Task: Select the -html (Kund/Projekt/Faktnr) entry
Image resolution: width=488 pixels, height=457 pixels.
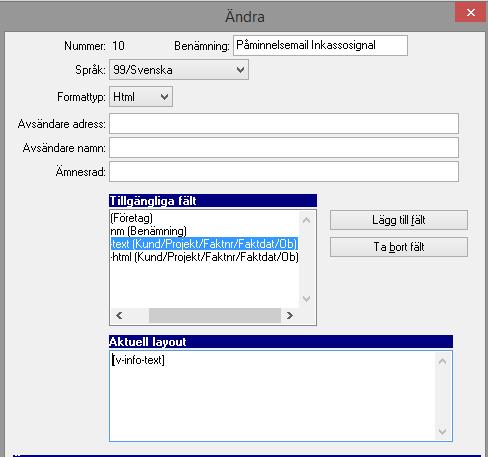Action: 205,257
